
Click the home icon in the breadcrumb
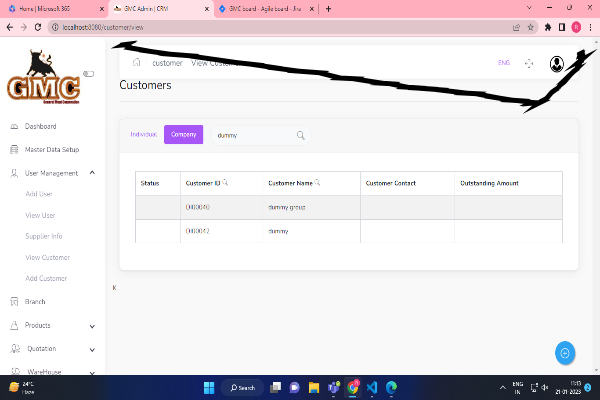pos(136,62)
